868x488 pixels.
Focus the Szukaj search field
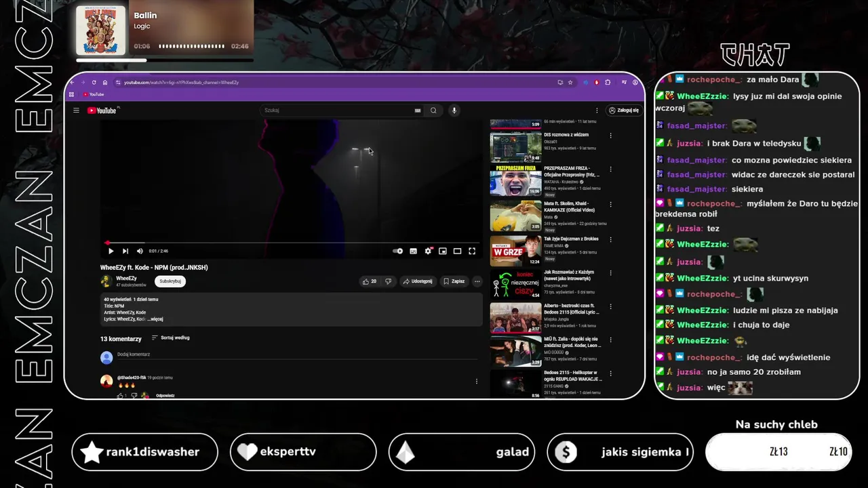click(x=337, y=110)
